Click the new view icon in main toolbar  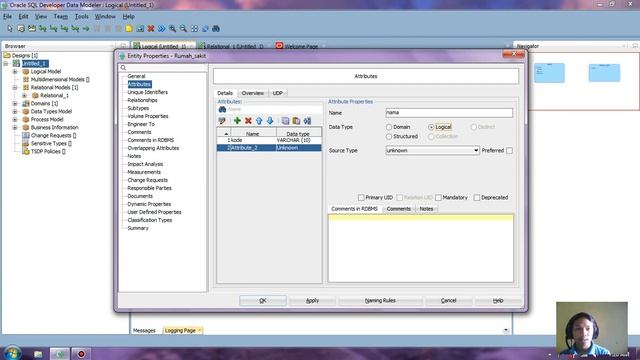pos(31,29)
